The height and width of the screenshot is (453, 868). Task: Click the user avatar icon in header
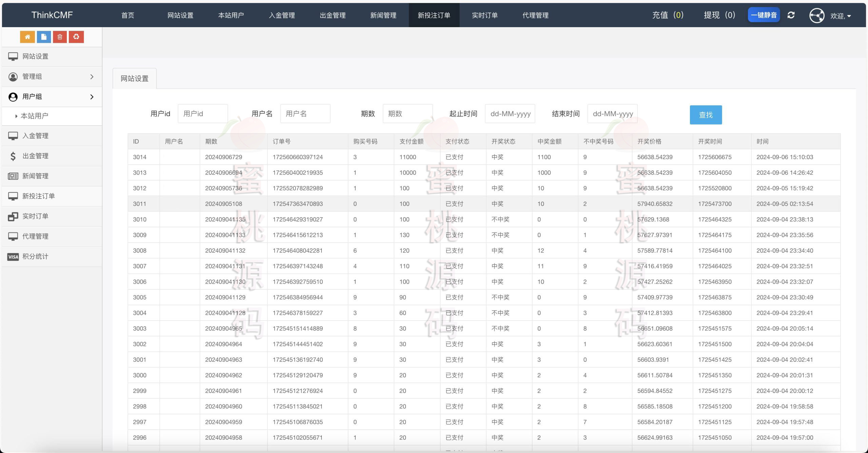tap(816, 16)
